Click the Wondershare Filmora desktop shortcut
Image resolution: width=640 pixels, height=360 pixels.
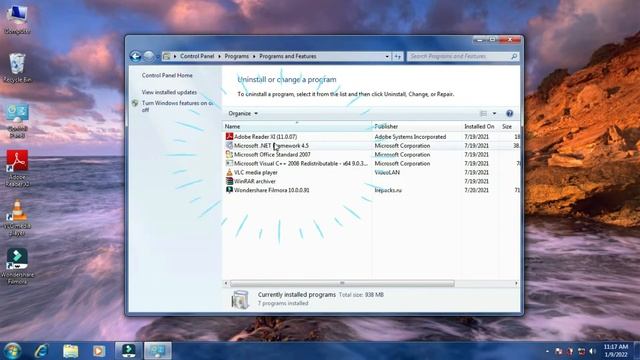pos(17,266)
